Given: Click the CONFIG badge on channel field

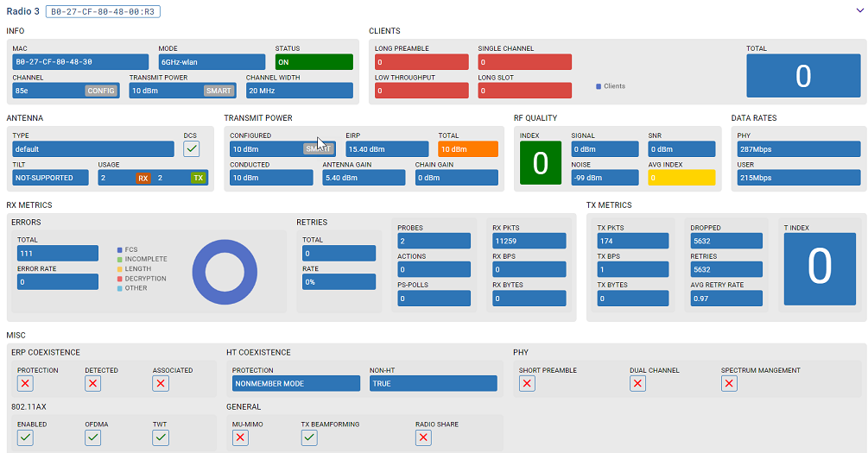Looking at the screenshot, I should (101, 91).
